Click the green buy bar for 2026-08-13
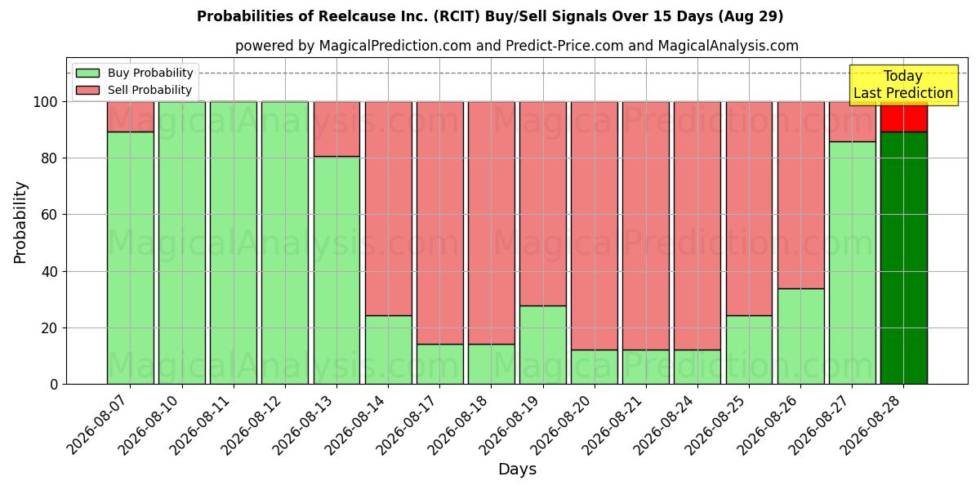This screenshot has height=490, width=980. (x=336, y=270)
